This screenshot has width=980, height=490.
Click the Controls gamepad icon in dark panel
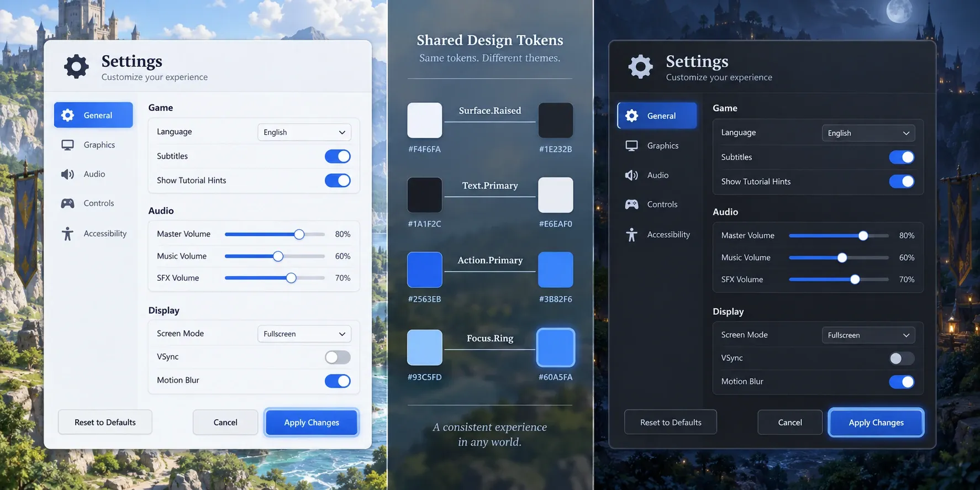631,204
